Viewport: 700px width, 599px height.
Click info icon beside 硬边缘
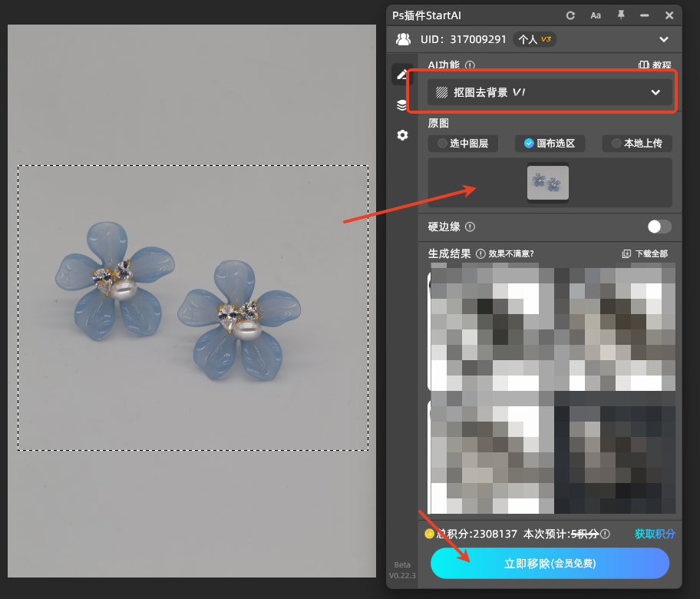470,227
